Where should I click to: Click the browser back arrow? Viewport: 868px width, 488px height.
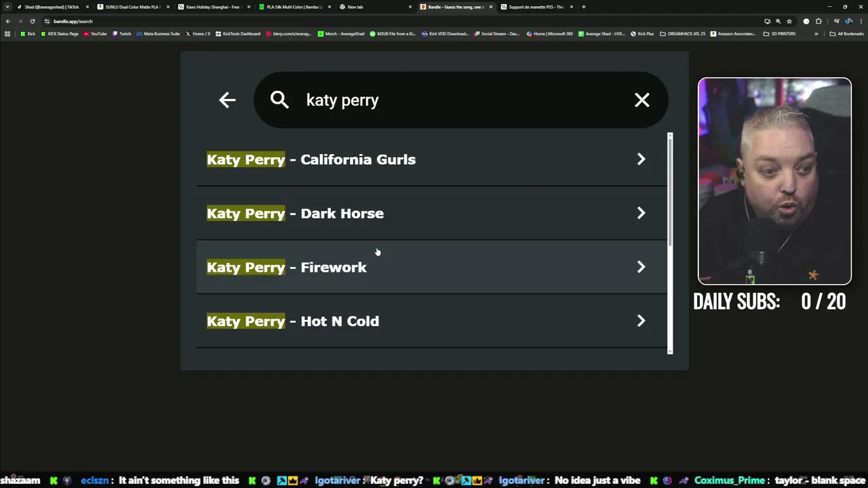8,21
